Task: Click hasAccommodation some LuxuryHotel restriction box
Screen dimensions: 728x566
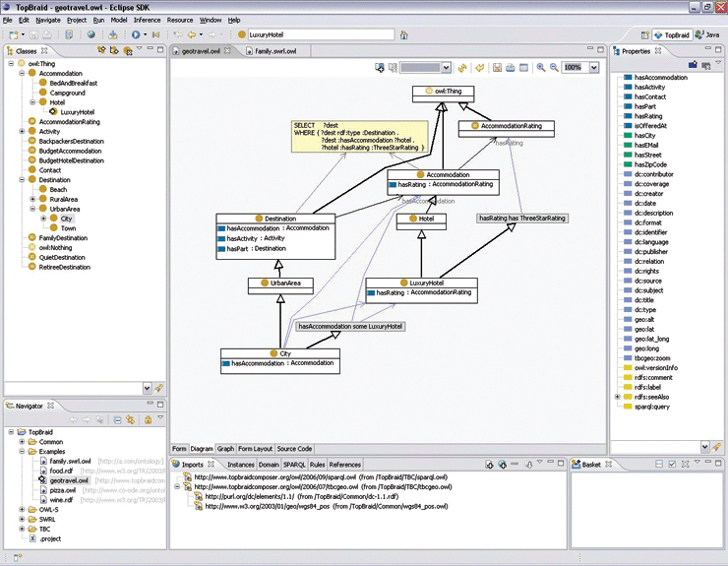Action: 350,326
